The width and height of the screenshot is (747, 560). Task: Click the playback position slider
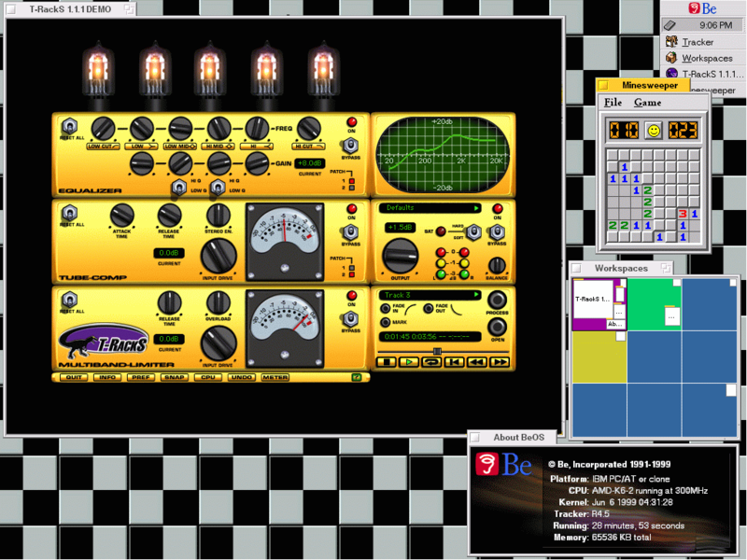pyautogui.click(x=437, y=351)
